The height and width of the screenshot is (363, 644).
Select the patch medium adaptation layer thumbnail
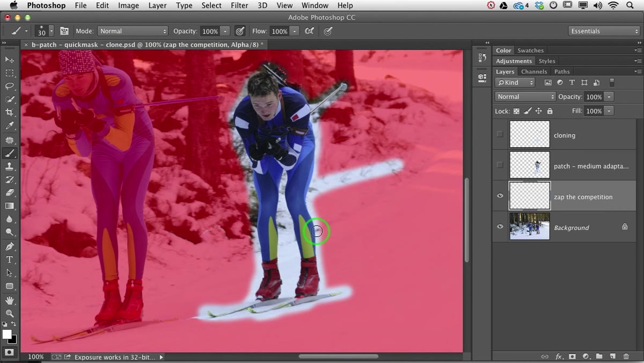(x=530, y=165)
